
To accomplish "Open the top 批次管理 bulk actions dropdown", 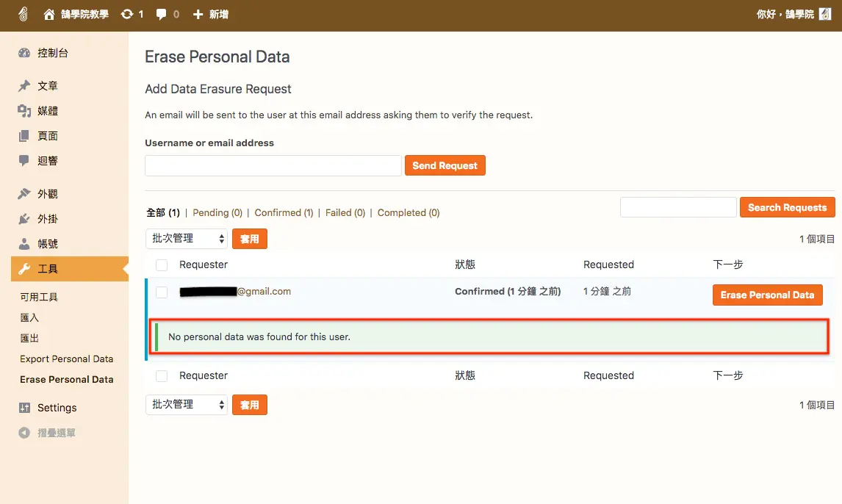I will pos(187,238).
